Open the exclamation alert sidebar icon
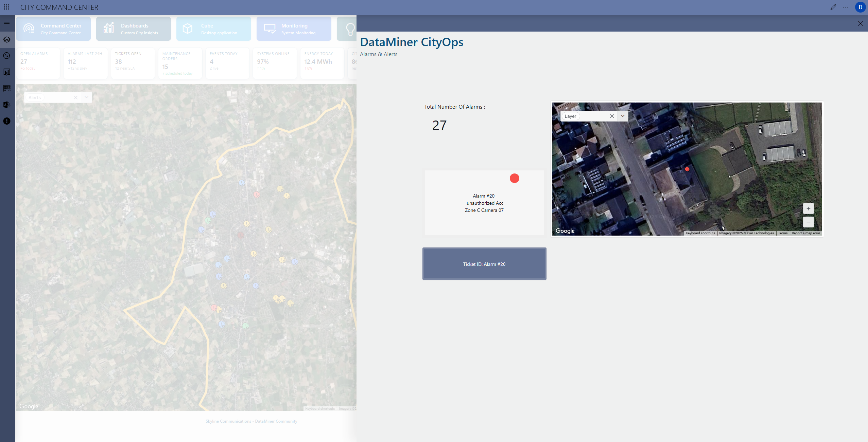 tap(7, 121)
